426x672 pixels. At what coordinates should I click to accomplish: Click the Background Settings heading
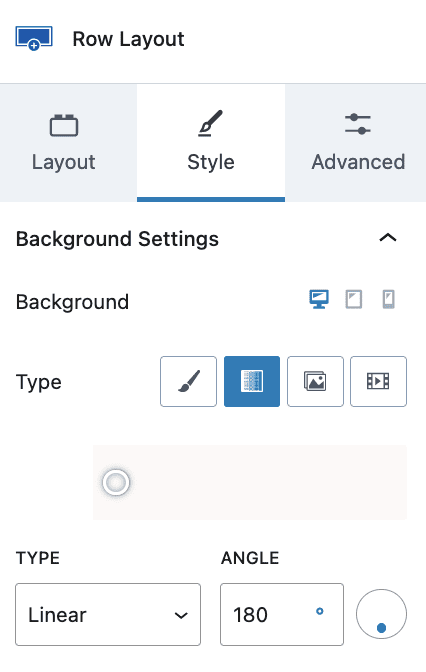click(117, 239)
